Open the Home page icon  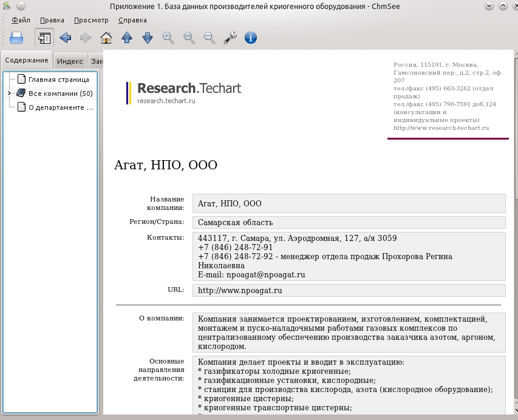coord(106,38)
